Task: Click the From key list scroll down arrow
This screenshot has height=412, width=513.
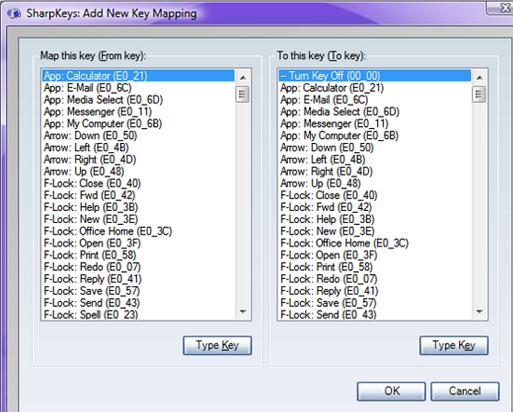Action: [243, 311]
